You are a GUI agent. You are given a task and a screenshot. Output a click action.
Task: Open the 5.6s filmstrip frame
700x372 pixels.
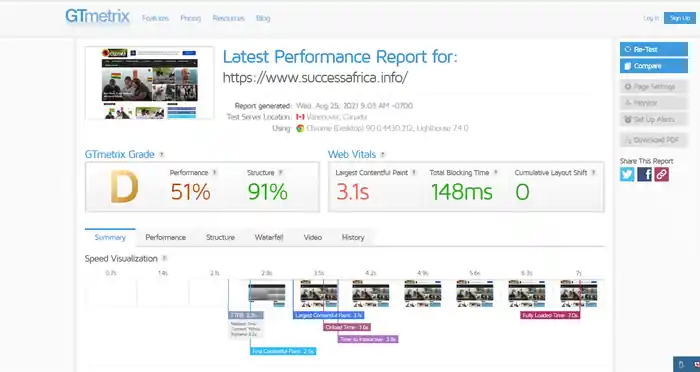pos(475,293)
